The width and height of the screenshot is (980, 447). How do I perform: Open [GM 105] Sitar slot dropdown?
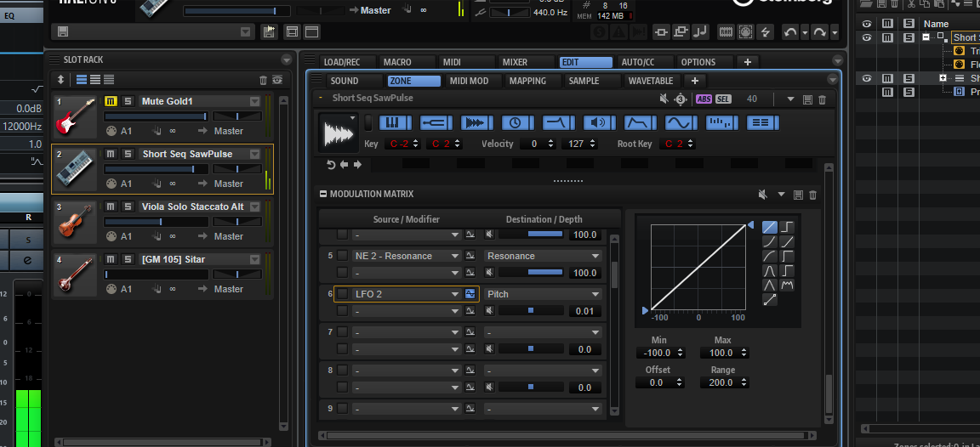[x=254, y=259]
